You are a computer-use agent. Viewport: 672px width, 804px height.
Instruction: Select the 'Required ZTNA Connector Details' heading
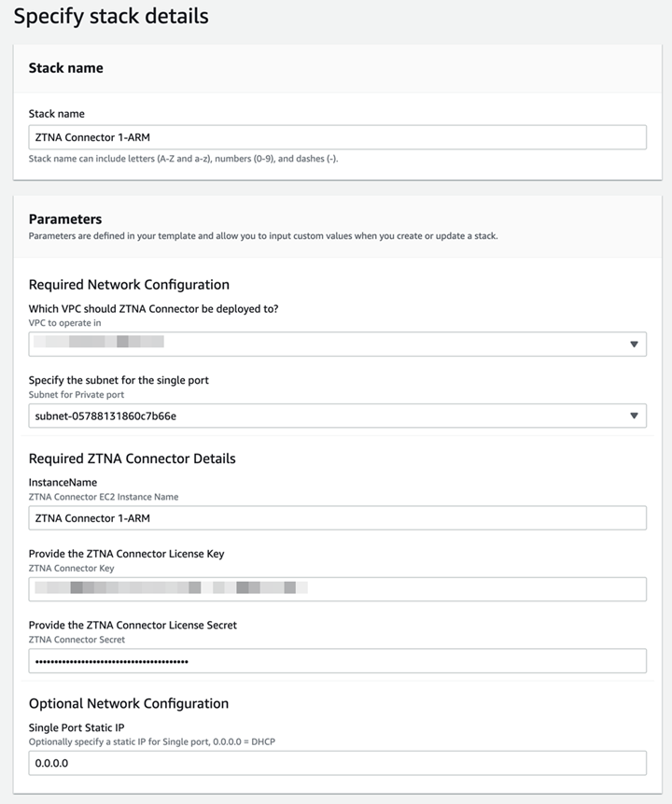click(x=132, y=458)
